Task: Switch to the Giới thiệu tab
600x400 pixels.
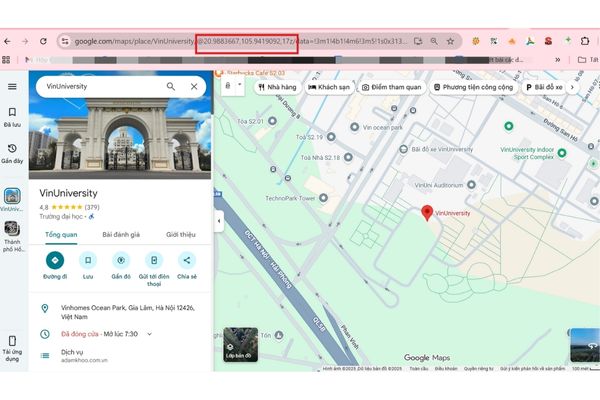Action: click(x=181, y=234)
